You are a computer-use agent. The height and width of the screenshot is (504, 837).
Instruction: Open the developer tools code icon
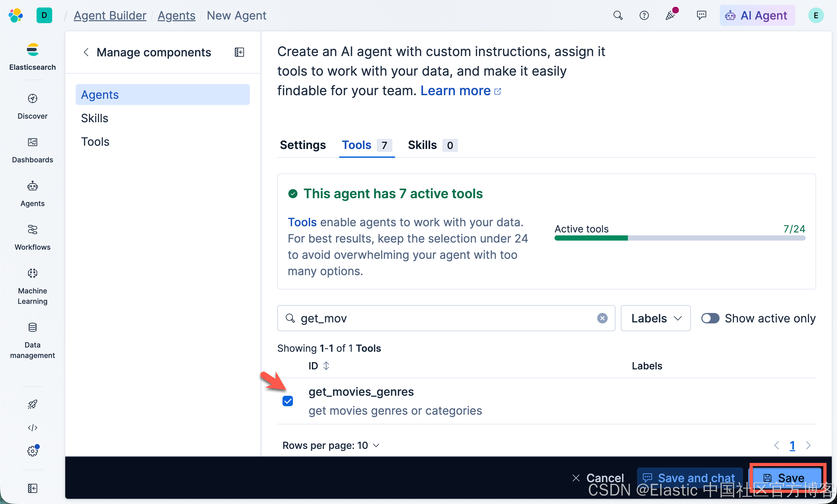click(x=33, y=427)
